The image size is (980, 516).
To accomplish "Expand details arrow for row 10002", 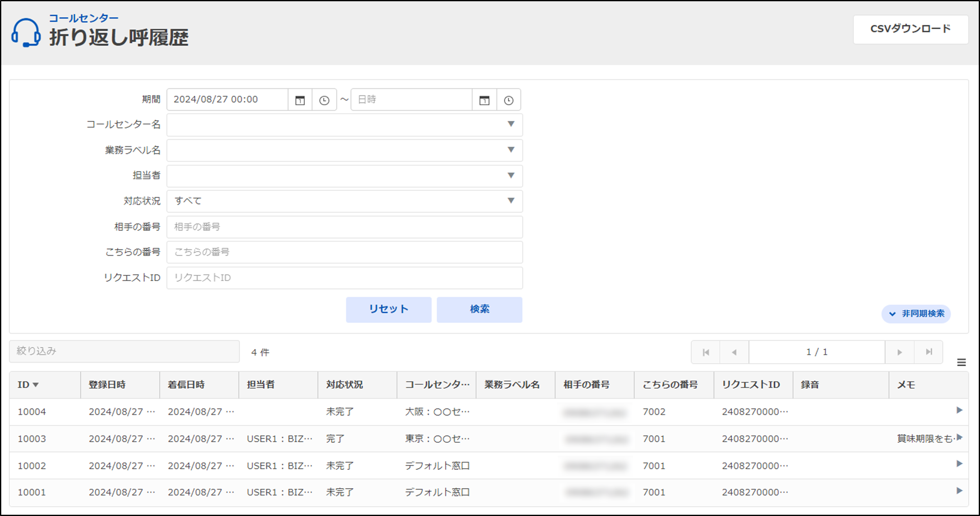I will (959, 464).
